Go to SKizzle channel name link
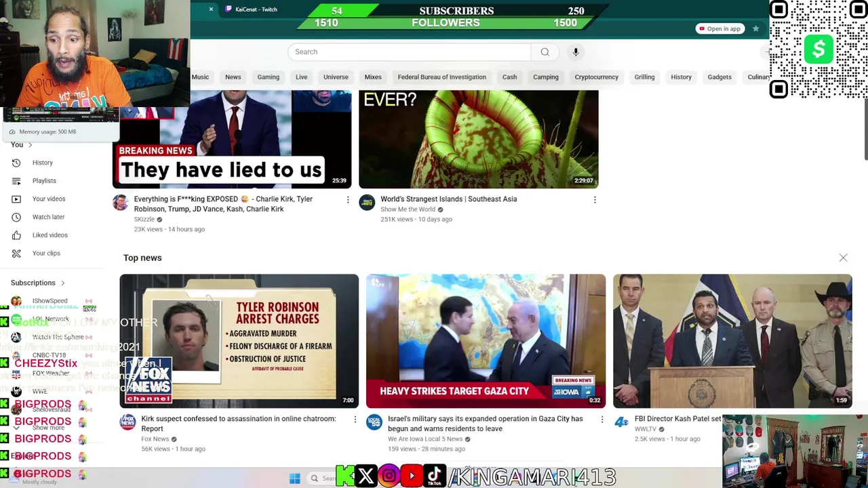 click(x=144, y=220)
